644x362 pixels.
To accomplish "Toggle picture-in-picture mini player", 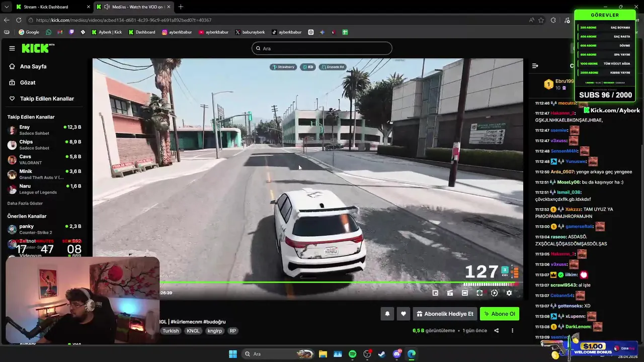I will tap(435, 293).
